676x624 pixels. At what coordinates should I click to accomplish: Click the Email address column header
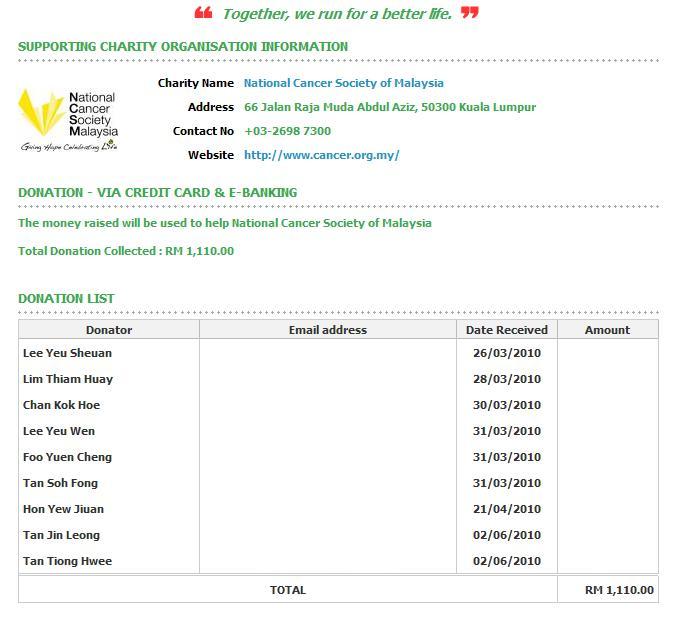[x=328, y=330]
